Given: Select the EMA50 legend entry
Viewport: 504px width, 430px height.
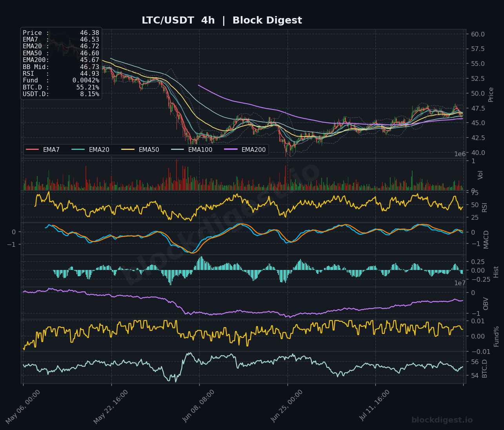Looking at the screenshot, I should [140, 149].
